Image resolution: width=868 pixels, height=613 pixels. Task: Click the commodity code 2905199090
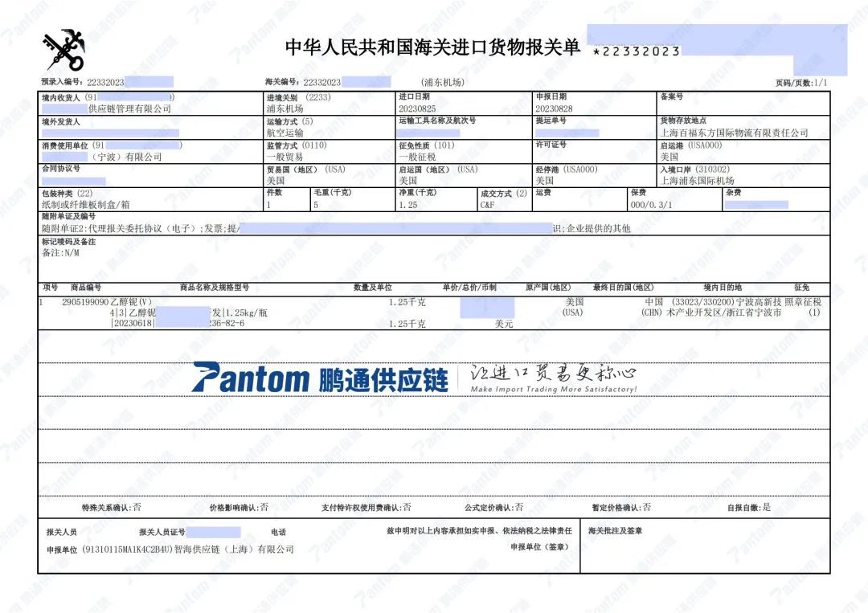coord(84,302)
